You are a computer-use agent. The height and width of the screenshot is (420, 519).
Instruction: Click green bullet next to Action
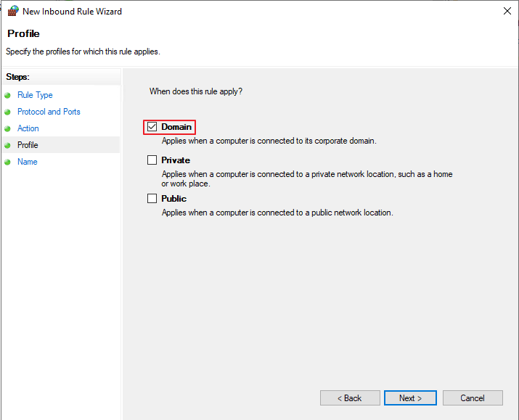pyautogui.click(x=7, y=128)
